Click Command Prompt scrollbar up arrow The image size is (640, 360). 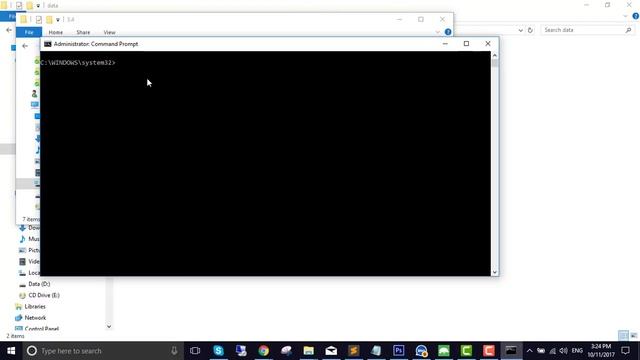[495, 56]
